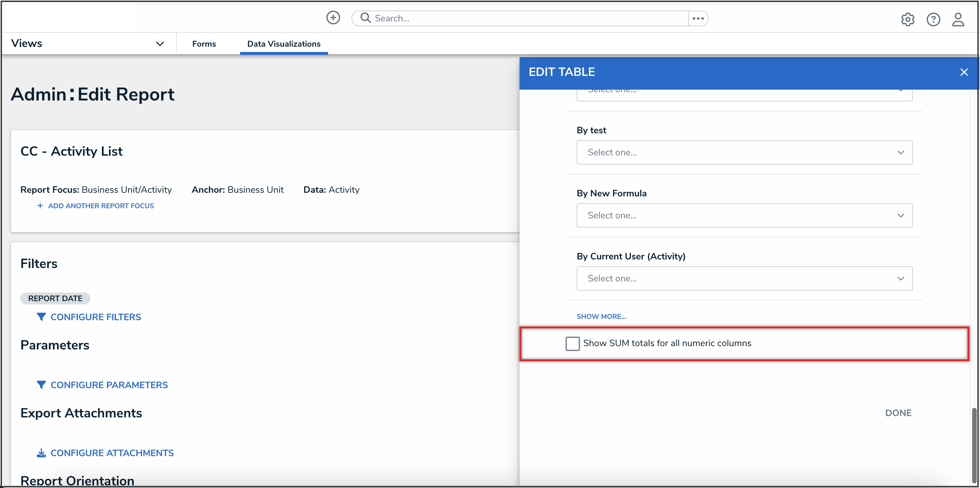Image resolution: width=980 pixels, height=488 pixels.
Task: Click the Configure Filters funnel icon
Action: coord(41,317)
